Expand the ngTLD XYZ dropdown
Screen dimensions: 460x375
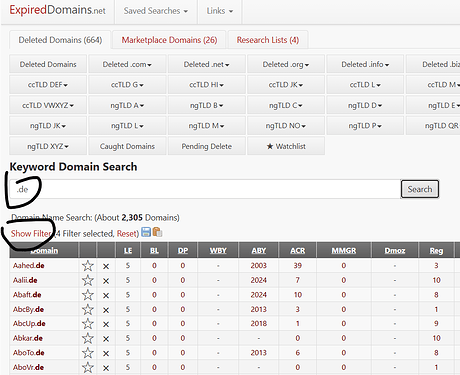(48, 146)
